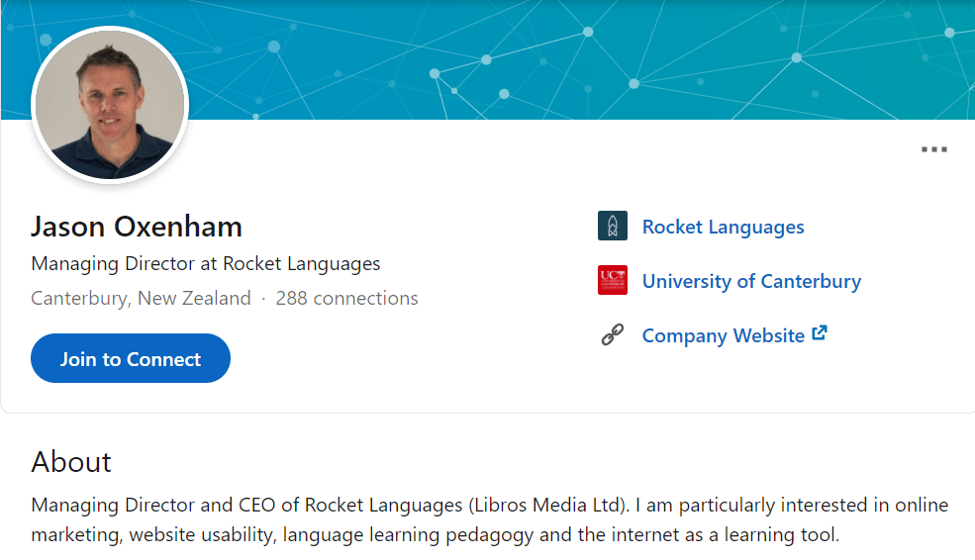Visit the Company Website link
This screenshot has height=560, width=975.
pos(724,335)
